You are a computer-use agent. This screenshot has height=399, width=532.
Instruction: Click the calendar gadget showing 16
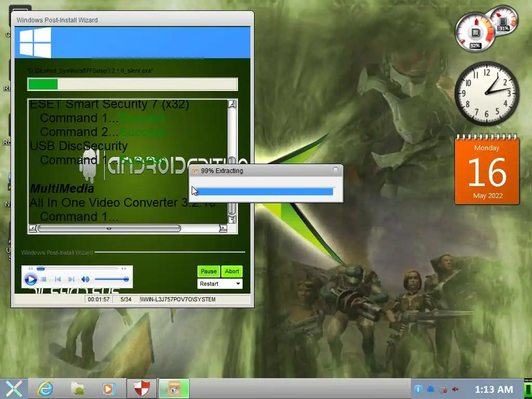pyautogui.click(x=487, y=169)
